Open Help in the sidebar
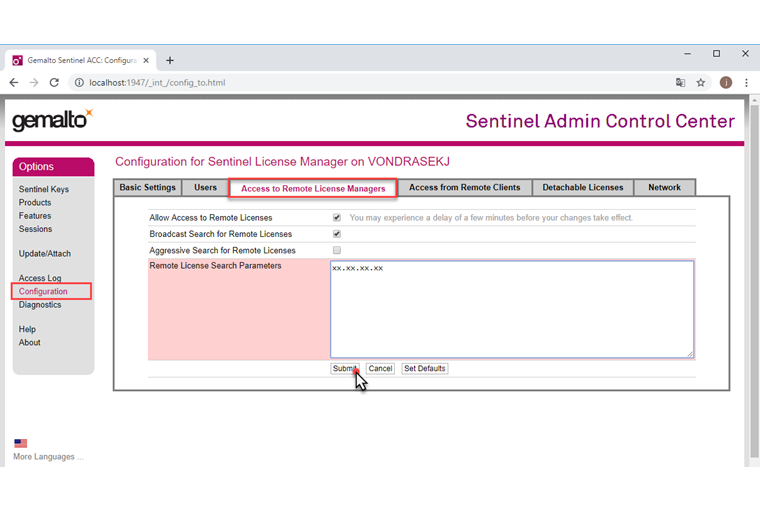 click(27, 329)
